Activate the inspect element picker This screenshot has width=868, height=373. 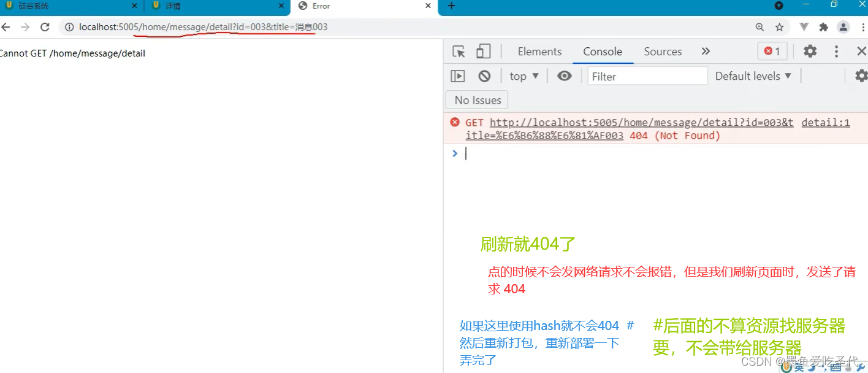(459, 52)
